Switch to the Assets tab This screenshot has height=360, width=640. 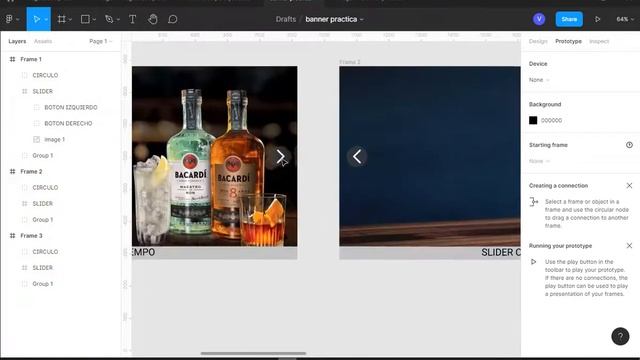pyautogui.click(x=43, y=41)
